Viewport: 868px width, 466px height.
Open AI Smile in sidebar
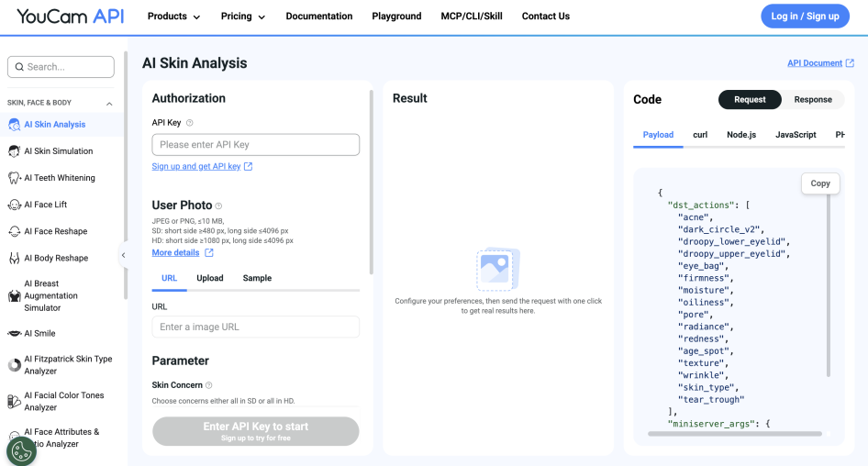point(39,333)
